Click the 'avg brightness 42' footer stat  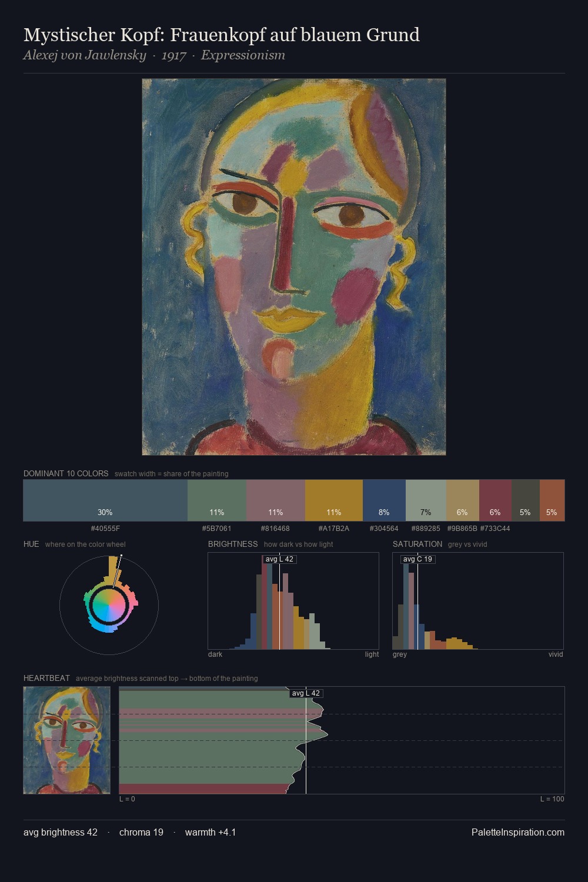[61, 832]
